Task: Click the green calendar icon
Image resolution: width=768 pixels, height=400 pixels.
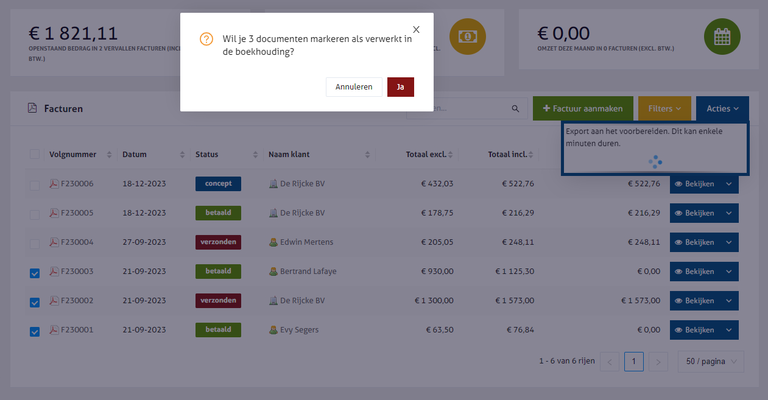Action: point(722,37)
